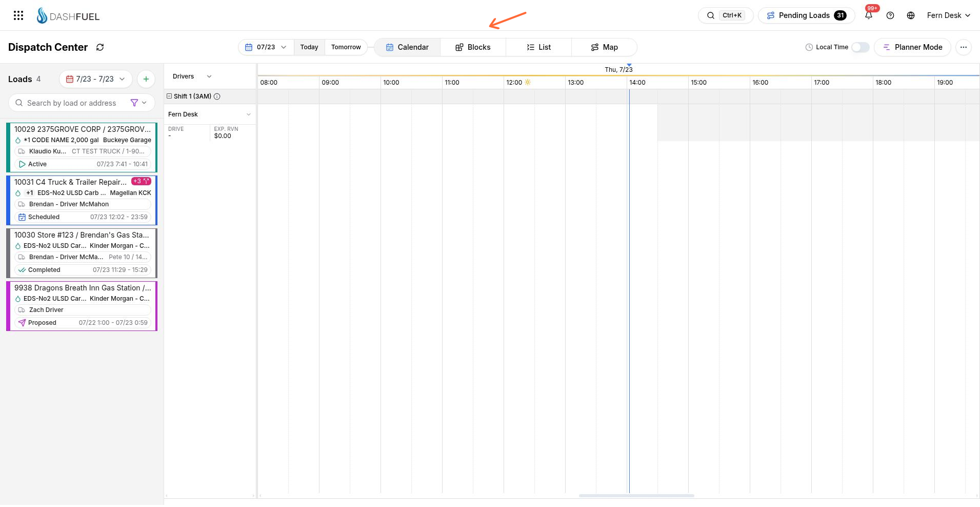Click the Buckeye Garage label
The height and width of the screenshot is (507, 980).
coord(127,140)
